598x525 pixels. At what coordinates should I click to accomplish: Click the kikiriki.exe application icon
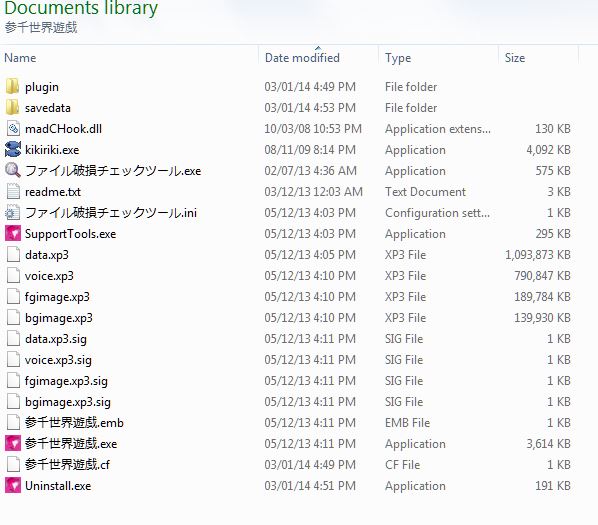click(13, 149)
